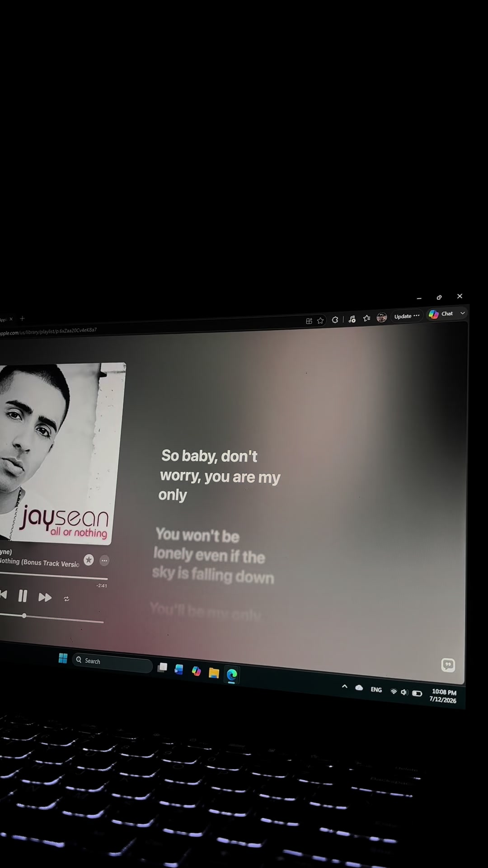Show hidden system tray icons

click(x=344, y=686)
